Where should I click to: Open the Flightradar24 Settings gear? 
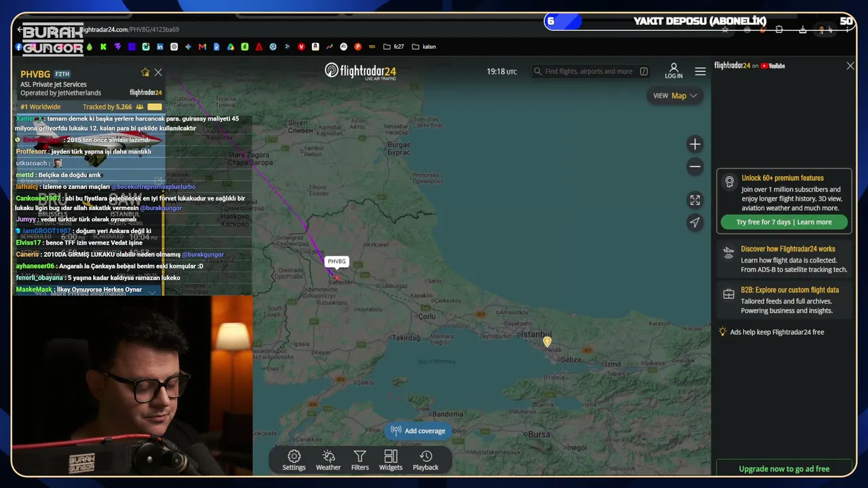point(294,460)
